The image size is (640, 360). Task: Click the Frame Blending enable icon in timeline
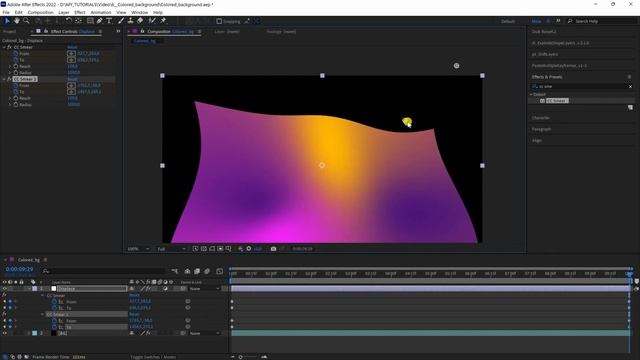(197, 271)
